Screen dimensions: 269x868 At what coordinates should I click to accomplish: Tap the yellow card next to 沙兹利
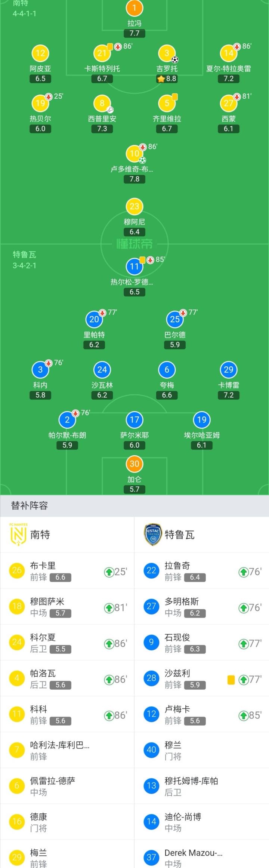click(231, 680)
